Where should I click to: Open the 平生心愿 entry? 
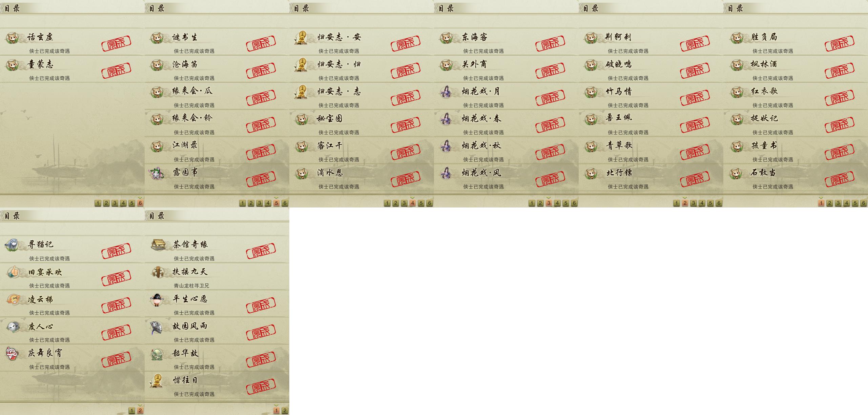(217, 303)
